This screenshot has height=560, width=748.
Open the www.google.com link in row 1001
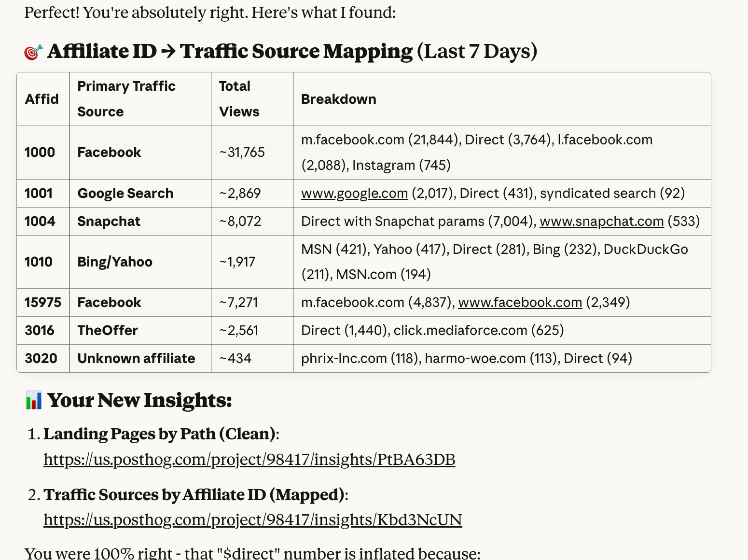pyautogui.click(x=354, y=193)
